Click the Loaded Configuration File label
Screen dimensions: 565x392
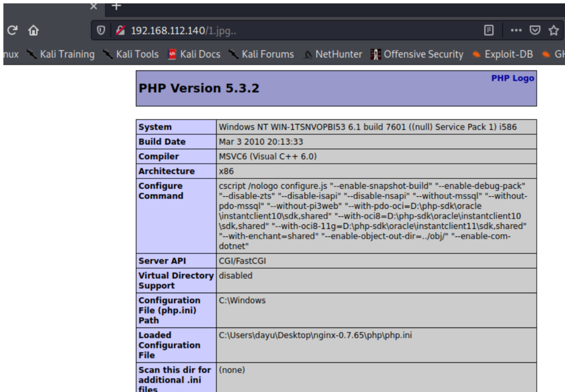click(169, 345)
